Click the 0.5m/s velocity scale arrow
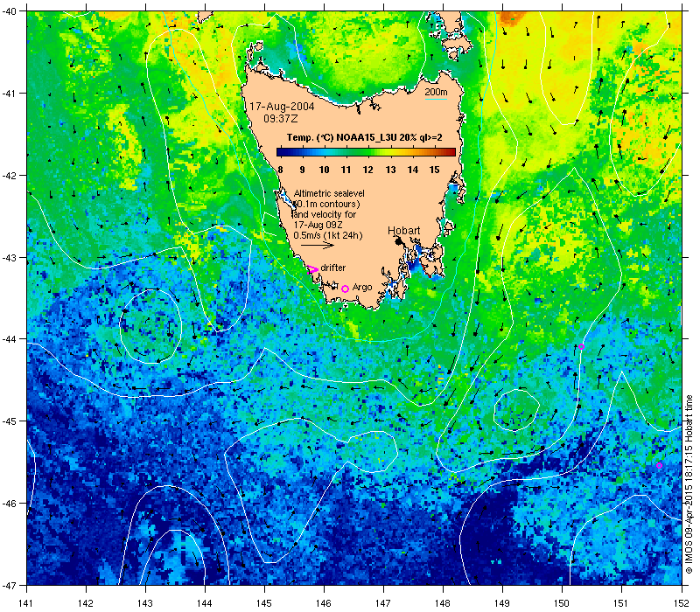Screen dimensions: 700x612 318,245
